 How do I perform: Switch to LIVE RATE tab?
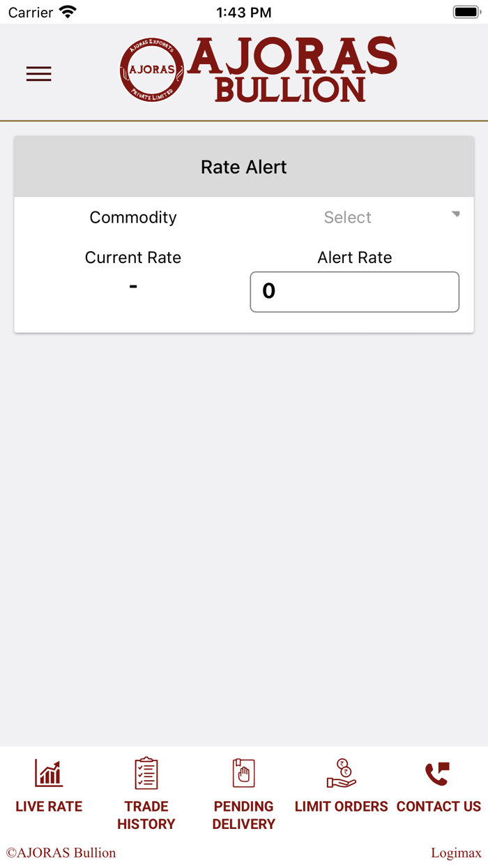(x=49, y=806)
